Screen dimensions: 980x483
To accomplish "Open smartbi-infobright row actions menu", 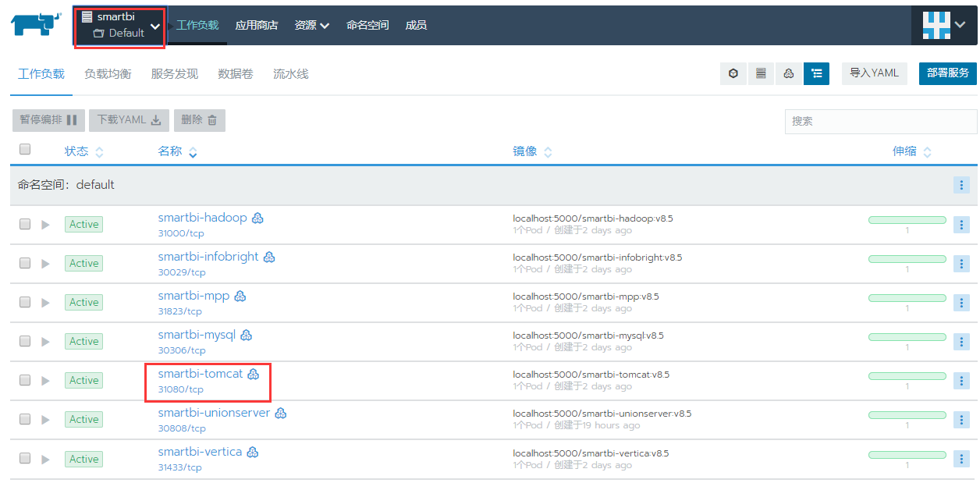I will (x=961, y=263).
